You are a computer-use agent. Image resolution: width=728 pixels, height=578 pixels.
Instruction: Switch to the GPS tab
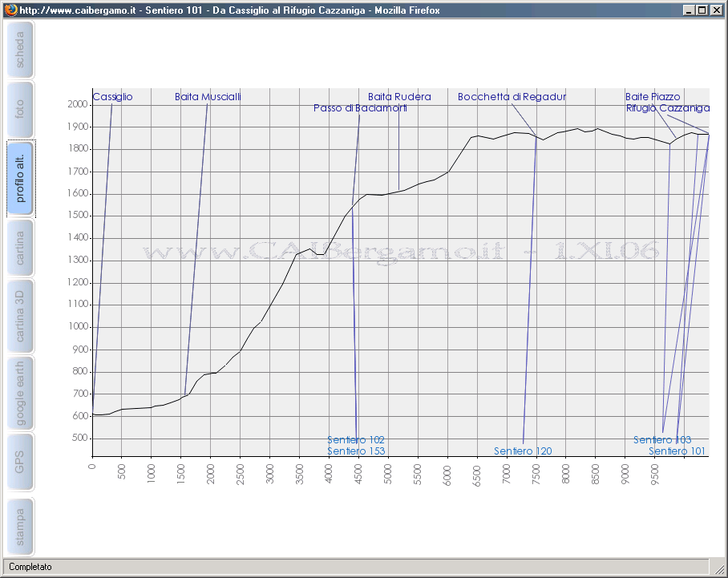[x=20, y=462]
